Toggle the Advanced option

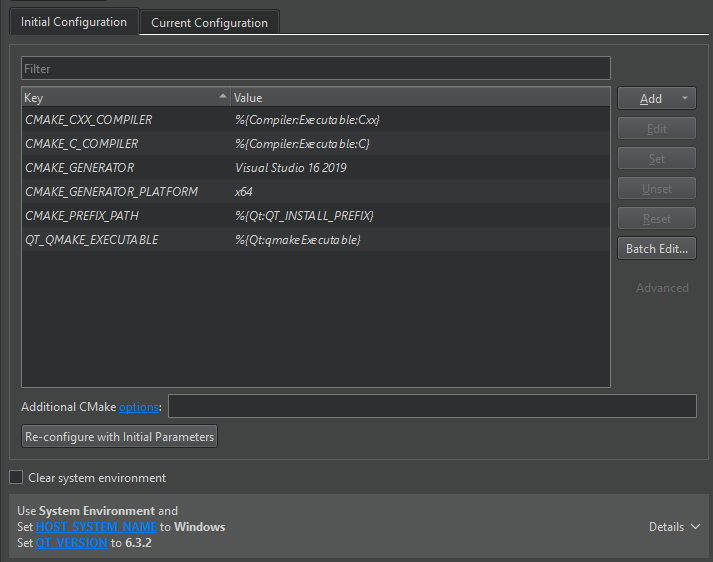click(x=662, y=288)
